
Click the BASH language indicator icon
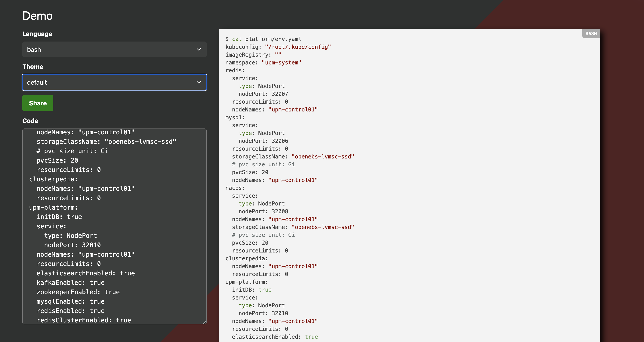pos(591,34)
